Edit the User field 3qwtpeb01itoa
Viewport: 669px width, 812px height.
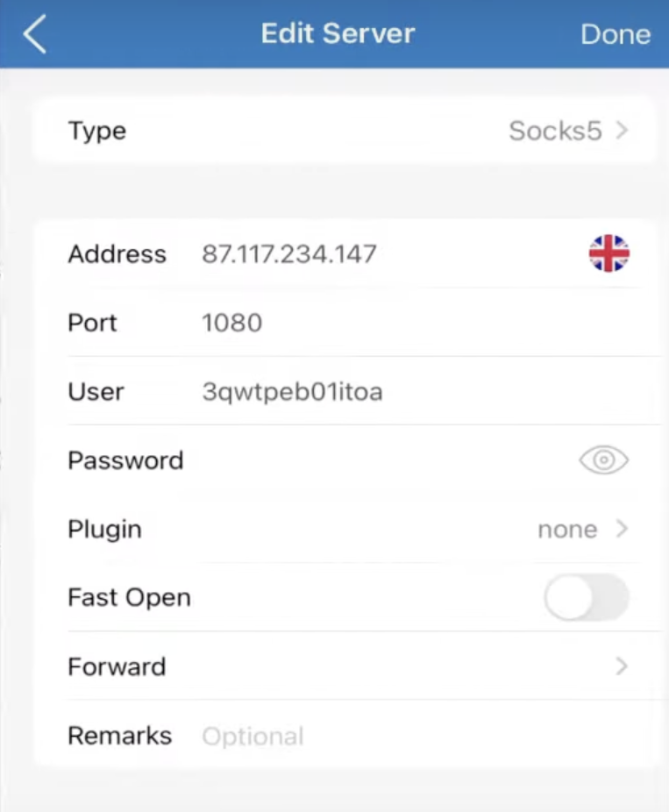292,392
